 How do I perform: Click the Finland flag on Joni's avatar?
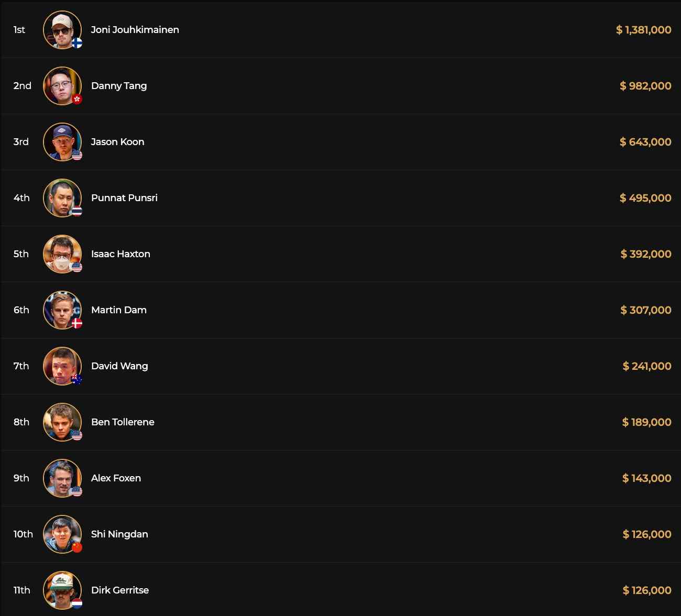coord(77,43)
